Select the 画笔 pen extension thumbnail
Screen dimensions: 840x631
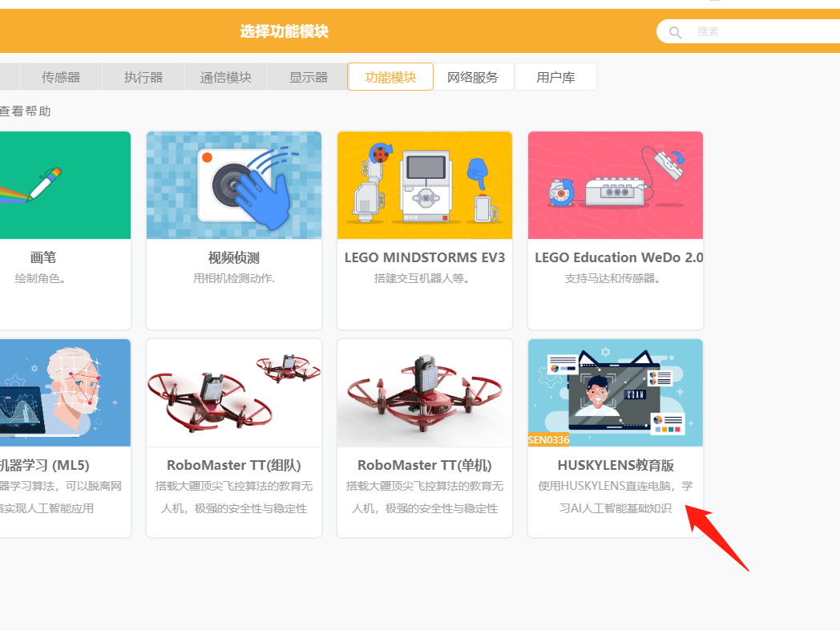66,185
